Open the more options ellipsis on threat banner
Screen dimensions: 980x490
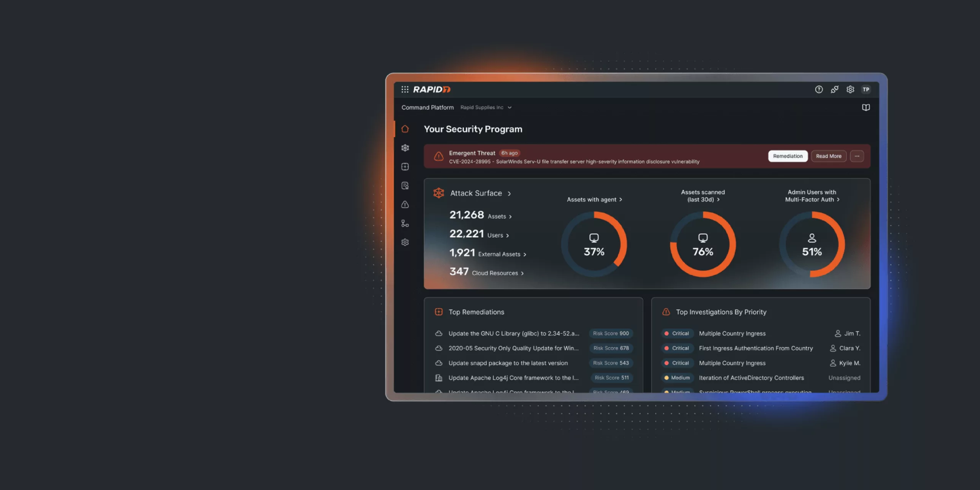point(857,156)
